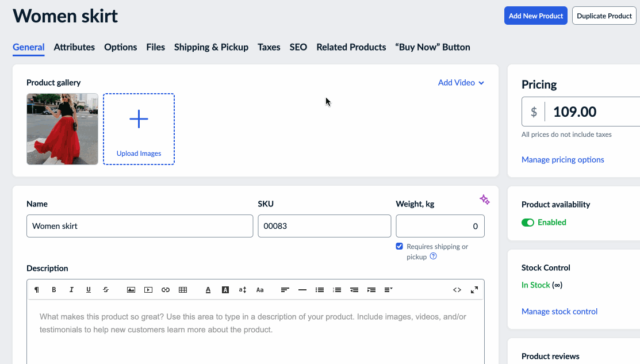Switch to HTML code view
This screenshot has width=640, height=364.
[457, 290]
